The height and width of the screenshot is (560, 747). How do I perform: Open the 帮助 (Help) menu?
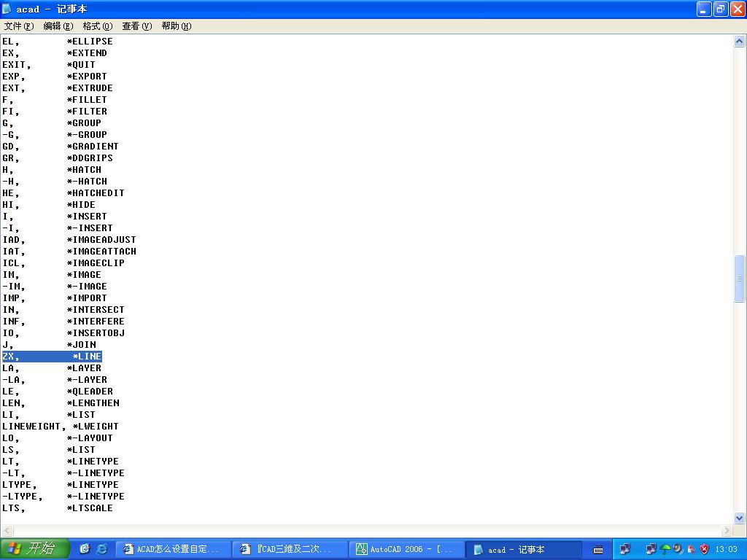pos(174,26)
